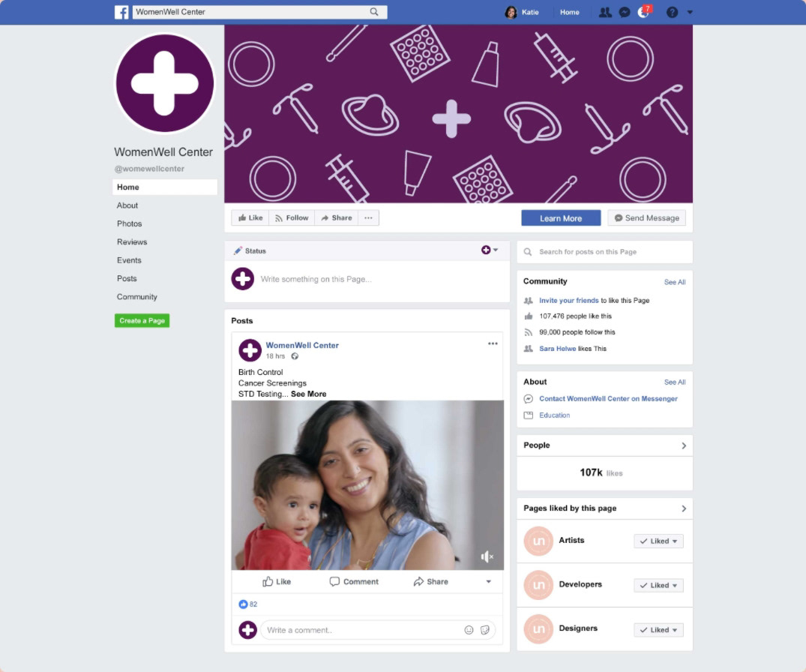Click the Facebook logo icon
This screenshot has height=672, width=806.
tap(121, 12)
